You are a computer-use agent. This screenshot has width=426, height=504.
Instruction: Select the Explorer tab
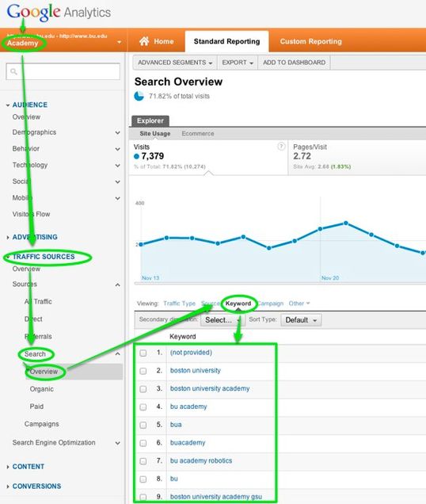[x=150, y=121]
